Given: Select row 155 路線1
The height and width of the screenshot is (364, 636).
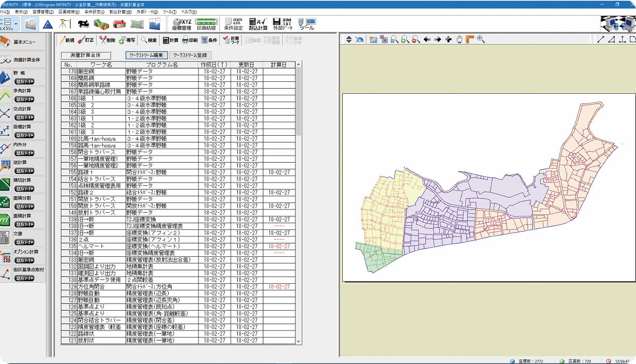Looking at the screenshot, I should coord(178,172).
